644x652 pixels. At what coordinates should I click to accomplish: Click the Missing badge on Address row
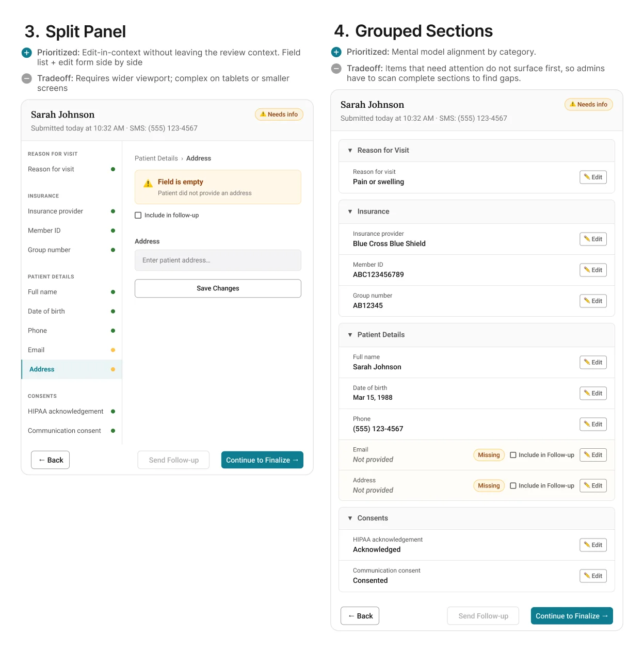tap(488, 486)
